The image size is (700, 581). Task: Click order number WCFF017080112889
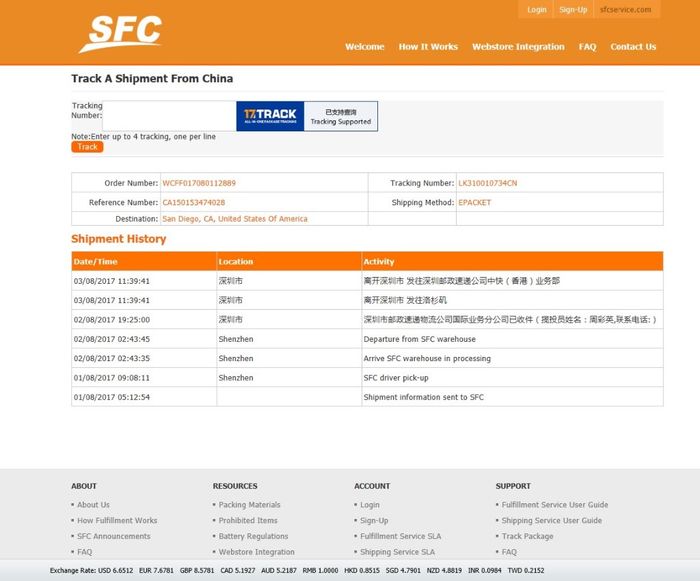pos(199,183)
